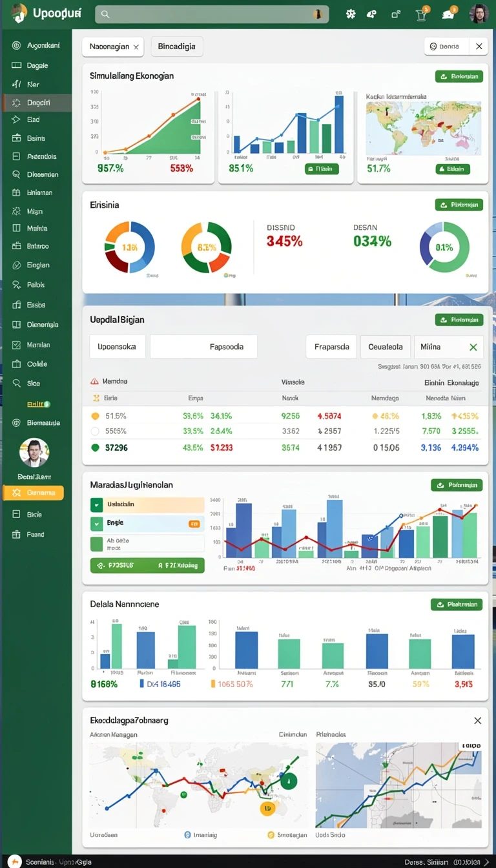Open the Faand sidebar item
496x868 pixels.
(x=36, y=535)
